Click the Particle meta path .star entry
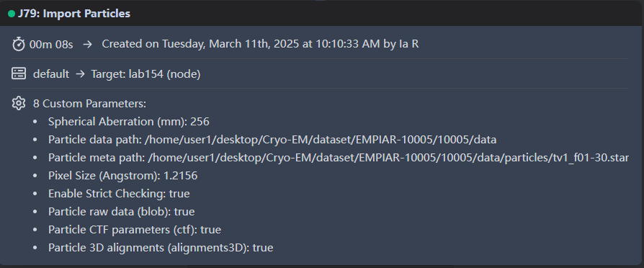 click(x=339, y=158)
